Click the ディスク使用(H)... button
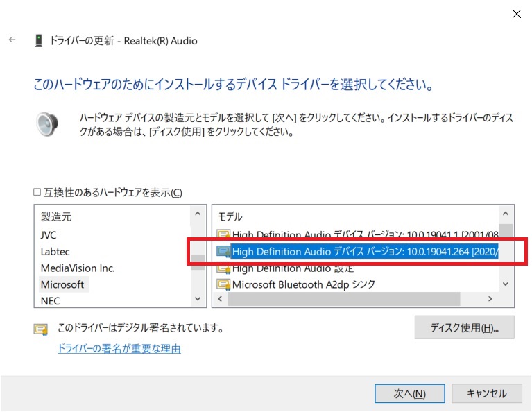Image resolution: width=532 pixels, height=412 pixels. point(464,327)
